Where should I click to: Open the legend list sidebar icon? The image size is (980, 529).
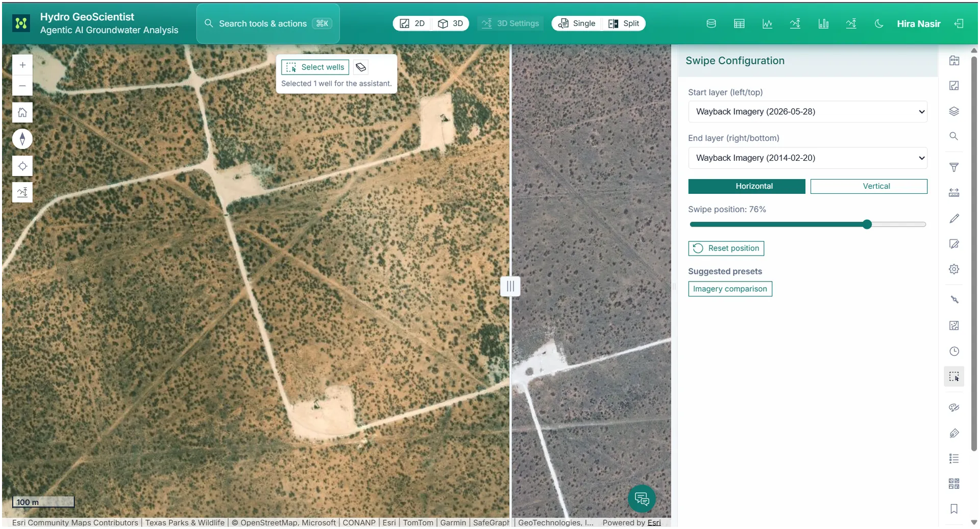954,459
